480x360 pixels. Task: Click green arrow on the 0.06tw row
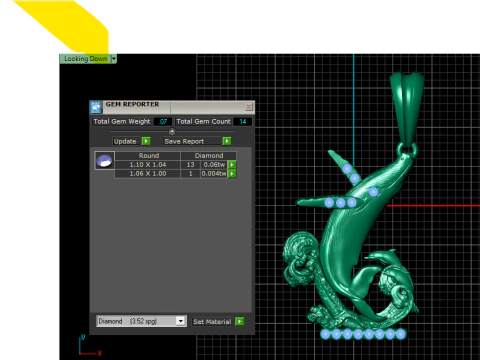click(x=232, y=165)
